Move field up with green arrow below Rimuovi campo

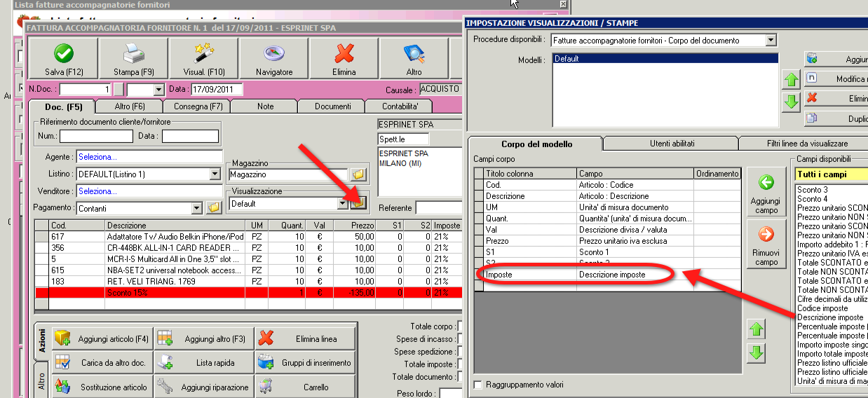[x=756, y=329]
